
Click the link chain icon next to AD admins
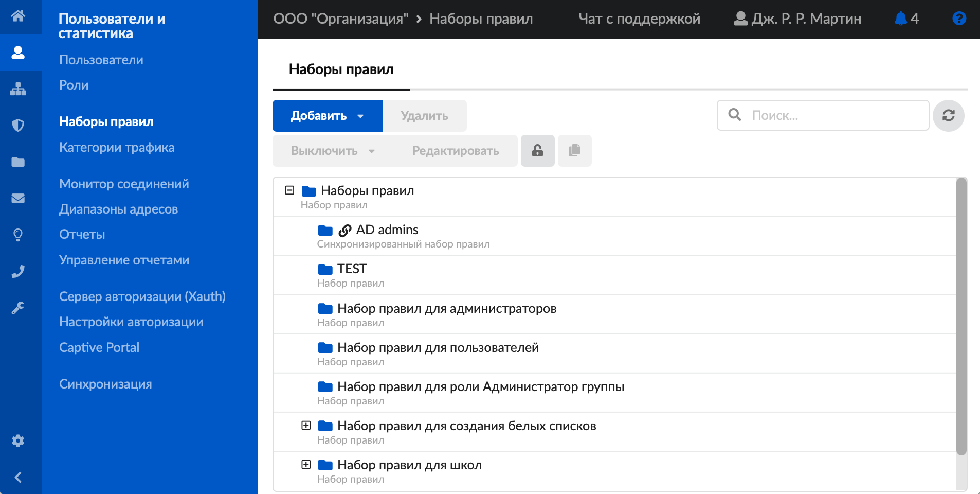[x=345, y=231]
